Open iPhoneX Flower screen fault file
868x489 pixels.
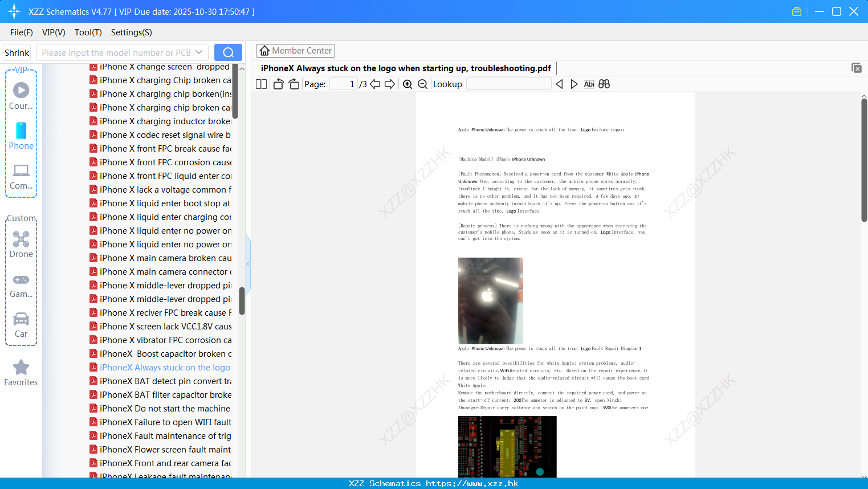[x=161, y=450]
